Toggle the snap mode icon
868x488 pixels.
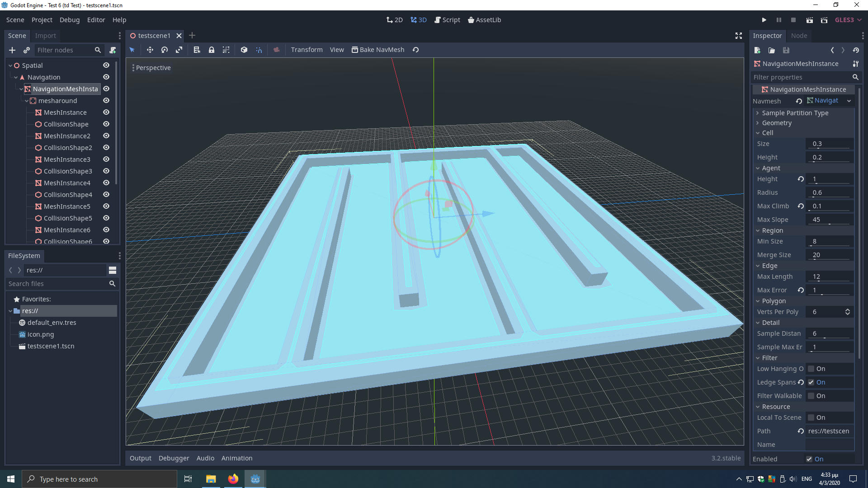pyautogui.click(x=259, y=50)
